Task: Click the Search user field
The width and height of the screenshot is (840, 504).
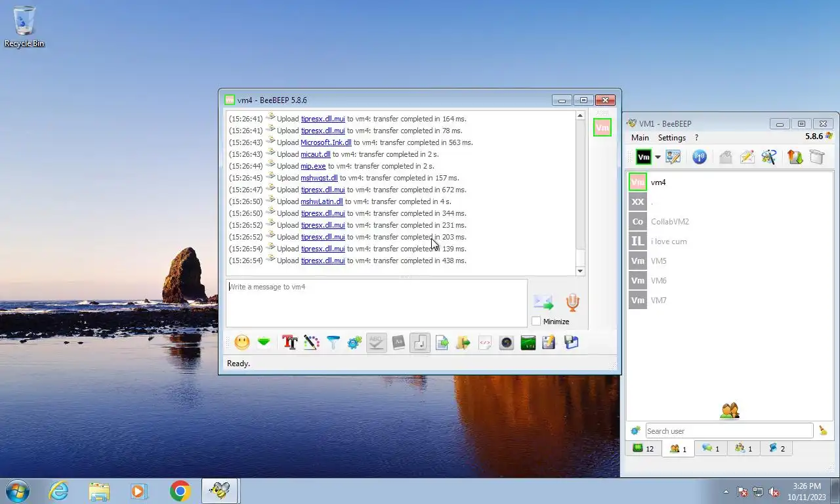Action: point(729,431)
